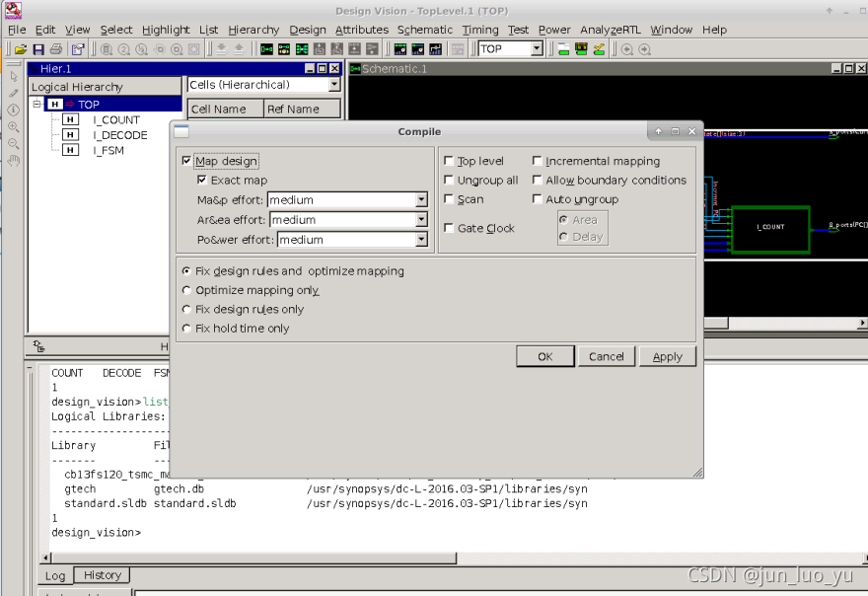Open the Hierarchy menu
This screenshot has width=868, height=596.
click(253, 30)
